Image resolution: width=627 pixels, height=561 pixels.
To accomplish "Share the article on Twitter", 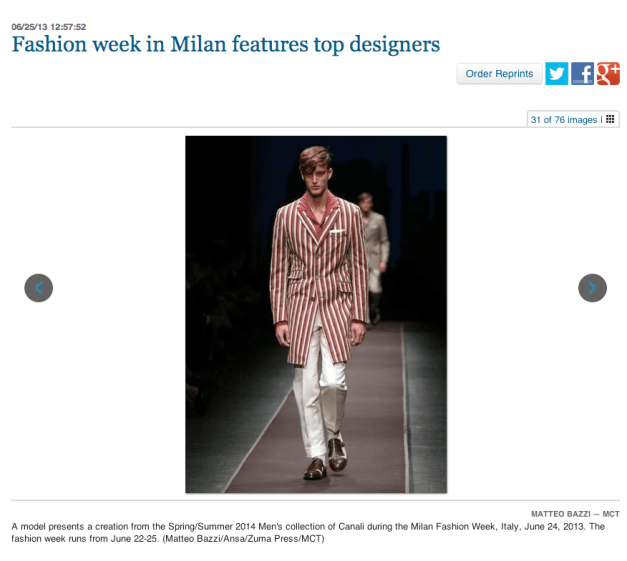I will pos(556,74).
